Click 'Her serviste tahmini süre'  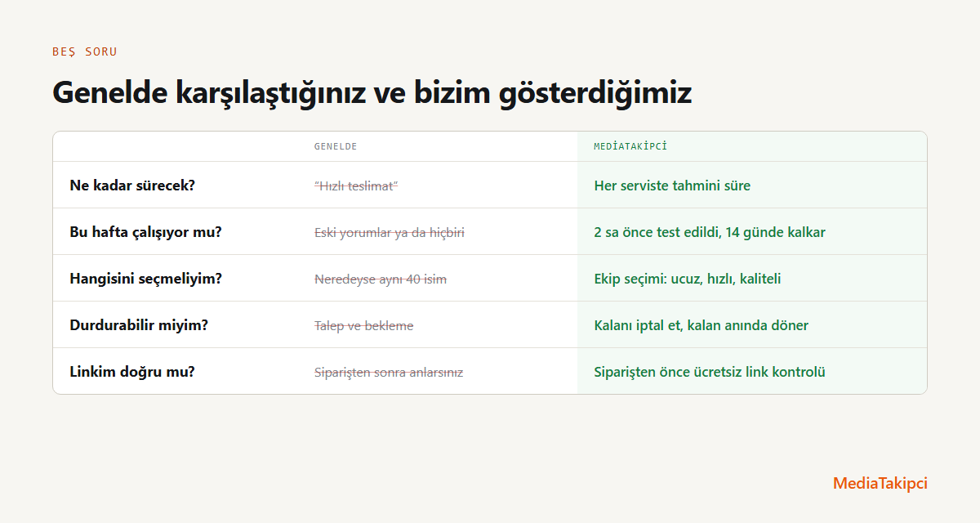[672, 186]
